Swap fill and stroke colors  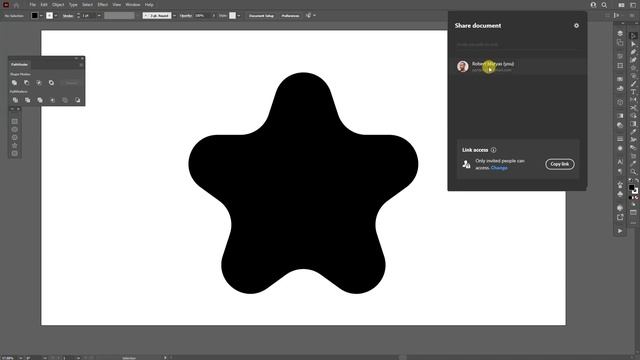(x=636, y=180)
